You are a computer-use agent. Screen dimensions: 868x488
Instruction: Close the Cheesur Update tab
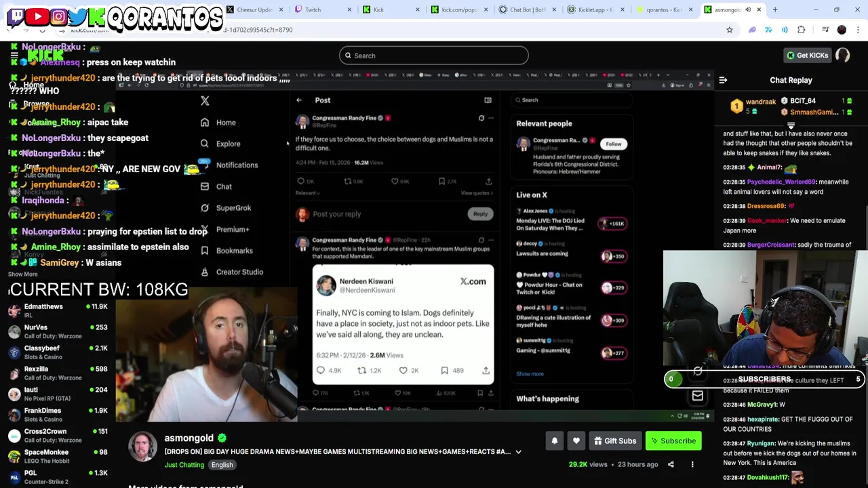[x=279, y=9]
